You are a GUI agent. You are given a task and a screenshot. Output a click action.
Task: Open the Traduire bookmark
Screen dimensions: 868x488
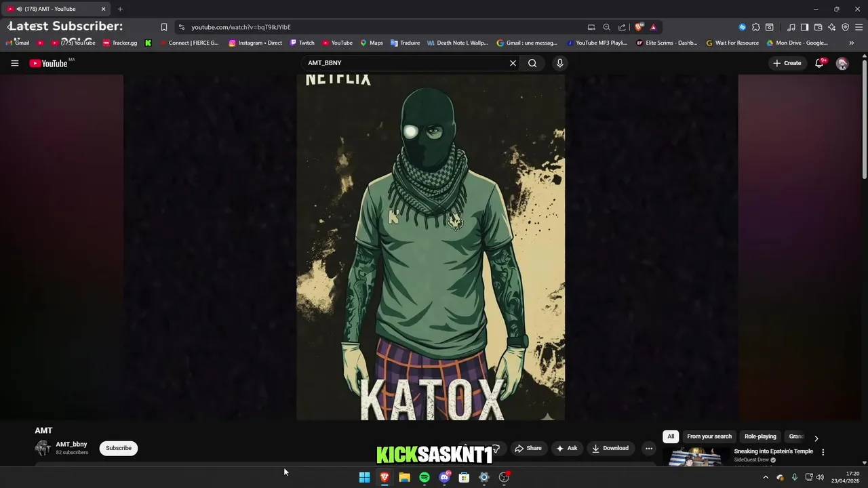[405, 43]
